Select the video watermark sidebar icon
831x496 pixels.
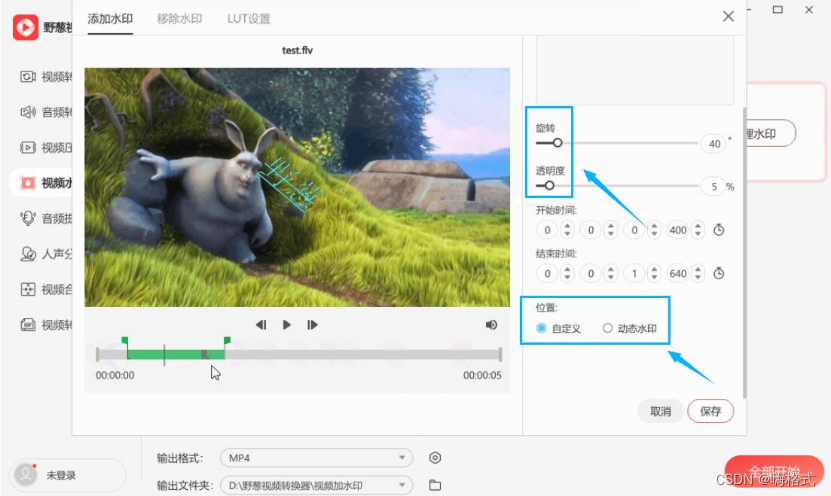point(28,183)
